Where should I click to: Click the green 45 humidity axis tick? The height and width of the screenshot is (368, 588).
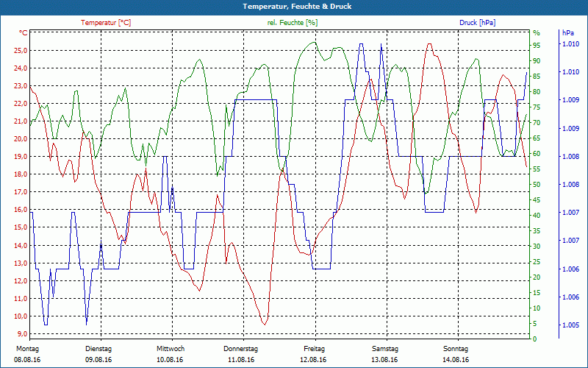(537, 200)
